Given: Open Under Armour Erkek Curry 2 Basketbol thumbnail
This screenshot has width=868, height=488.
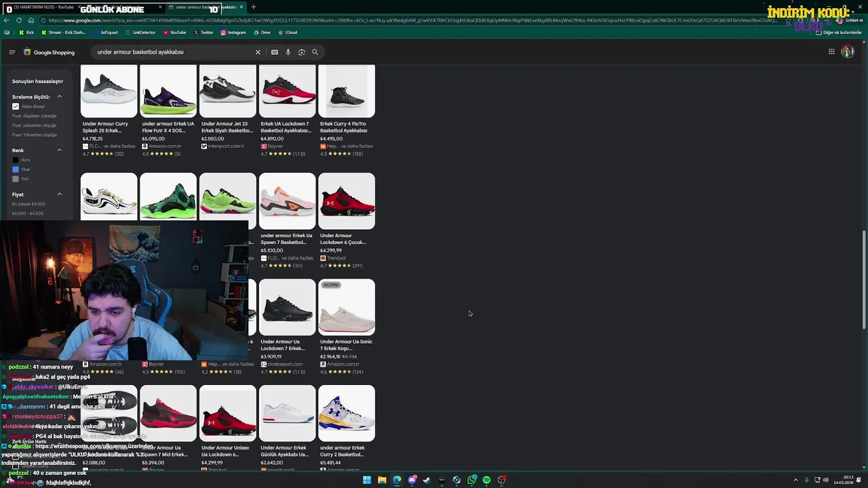Looking at the screenshot, I should click(347, 413).
